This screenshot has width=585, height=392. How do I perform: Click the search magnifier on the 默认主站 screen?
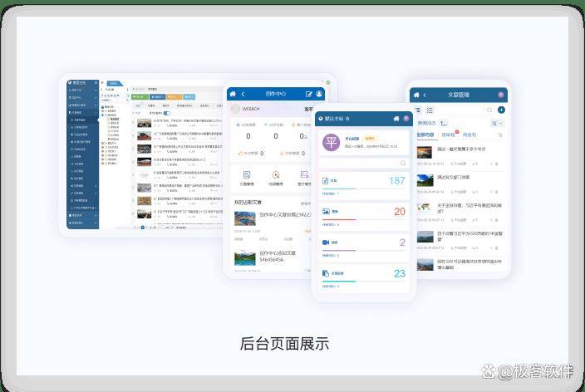coord(403,163)
